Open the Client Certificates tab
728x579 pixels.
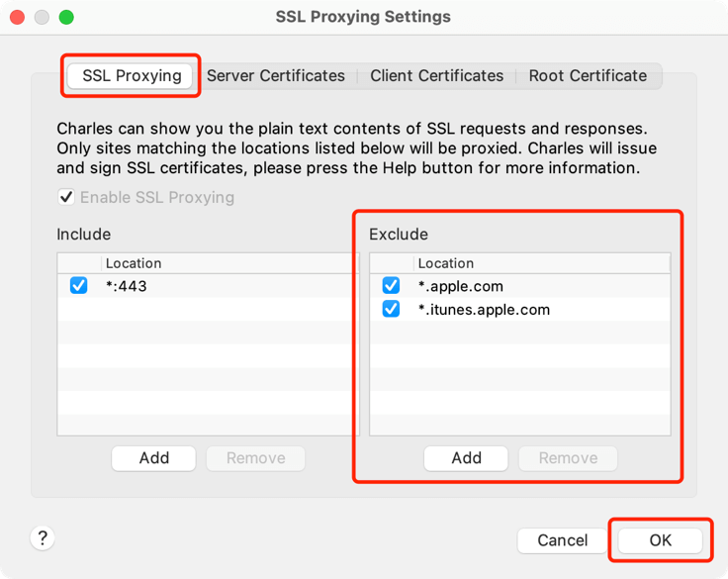click(x=436, y=75)
